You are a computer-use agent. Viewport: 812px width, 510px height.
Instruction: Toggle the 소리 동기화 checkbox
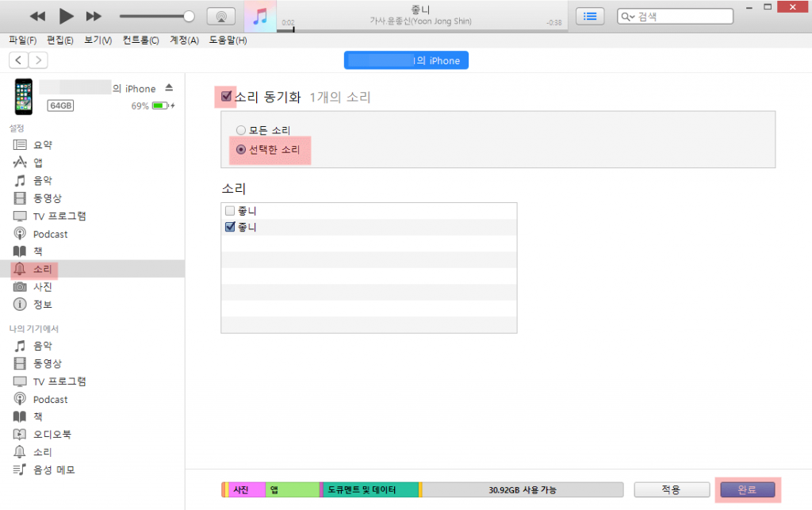tap(227, 97)
